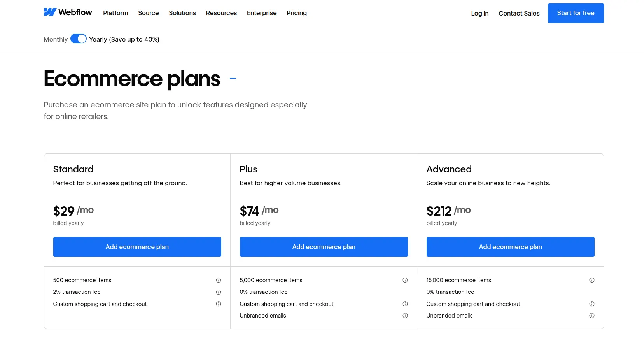Click the Log in link
The height and width of the screenshot is (339, 644).
pos(480,13)
